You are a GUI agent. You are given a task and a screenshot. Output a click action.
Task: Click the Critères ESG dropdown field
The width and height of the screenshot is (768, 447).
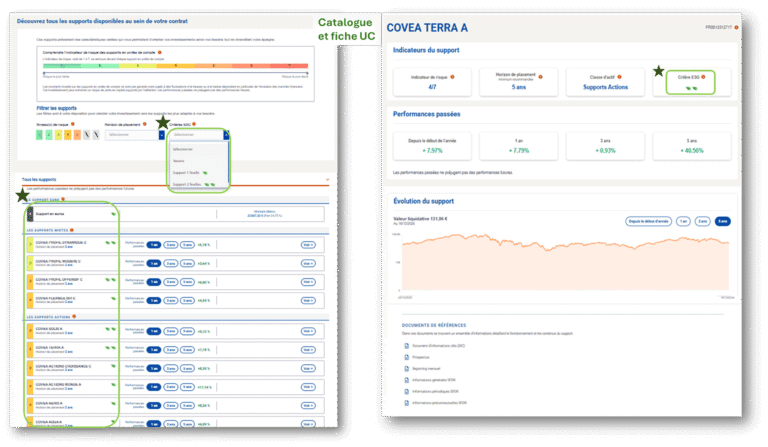pos(199,135)
